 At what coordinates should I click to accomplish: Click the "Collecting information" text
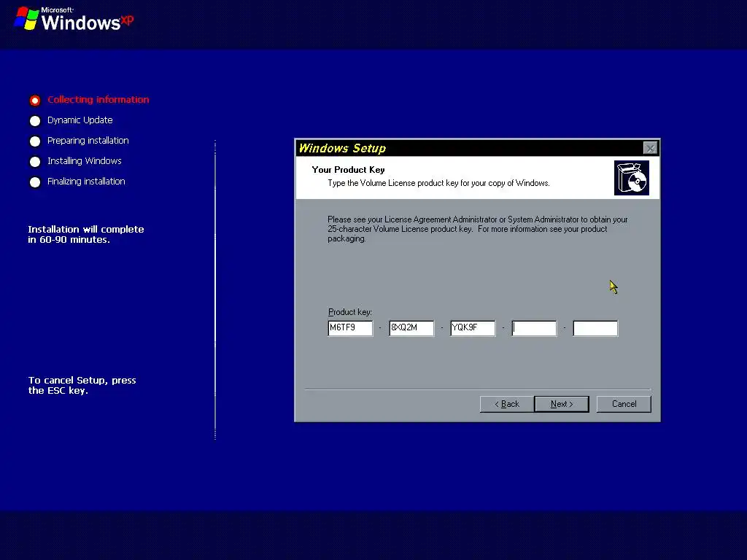coord(98,99)
